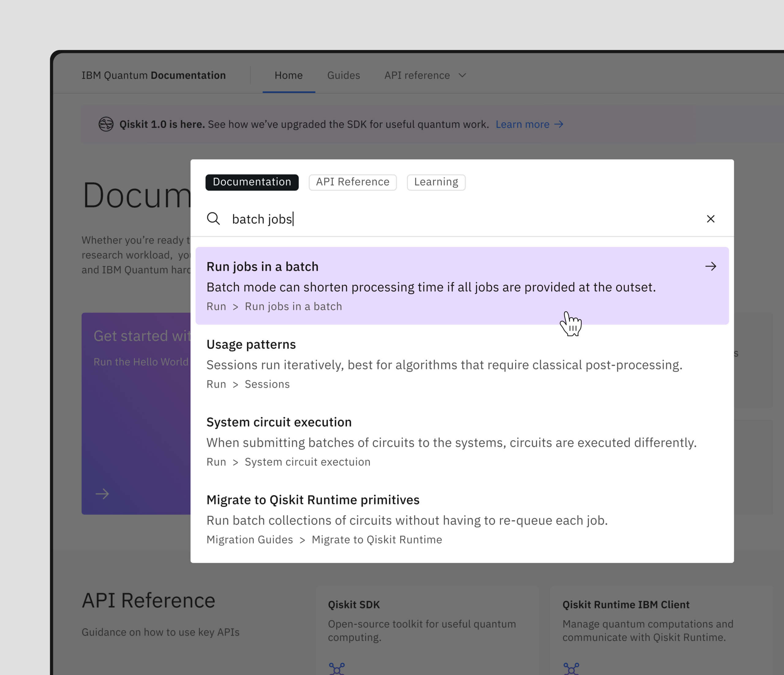Click the Qiskit Runtime IBM Client title
The height and width of the screenshot is (675, 784).
pos(626,605)
